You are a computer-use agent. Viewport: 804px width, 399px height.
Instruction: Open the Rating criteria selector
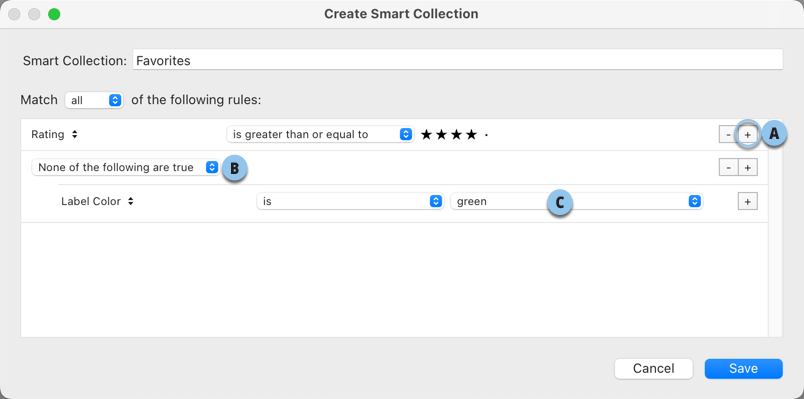(54, 134)
